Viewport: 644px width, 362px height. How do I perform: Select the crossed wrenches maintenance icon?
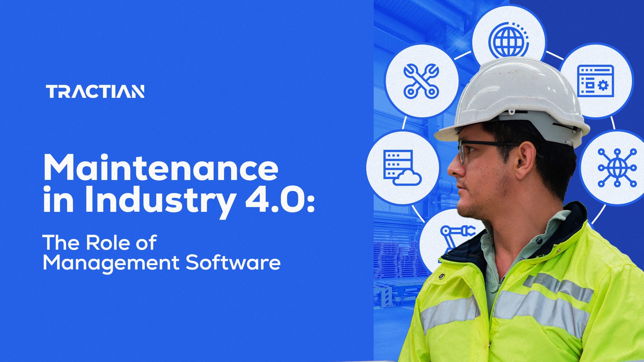(x=421, y=81)
